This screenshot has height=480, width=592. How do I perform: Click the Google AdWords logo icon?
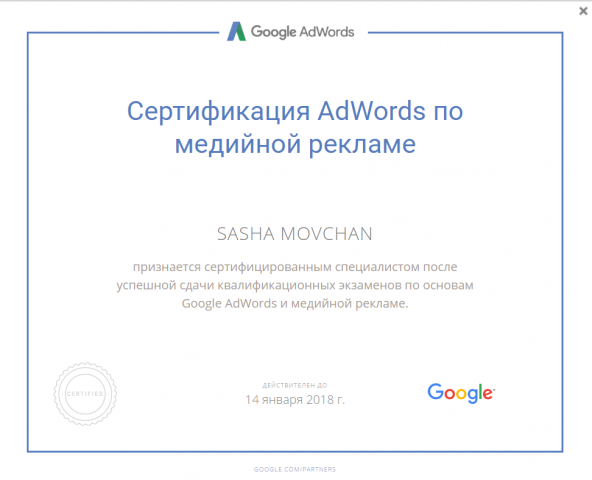(236, 31)
